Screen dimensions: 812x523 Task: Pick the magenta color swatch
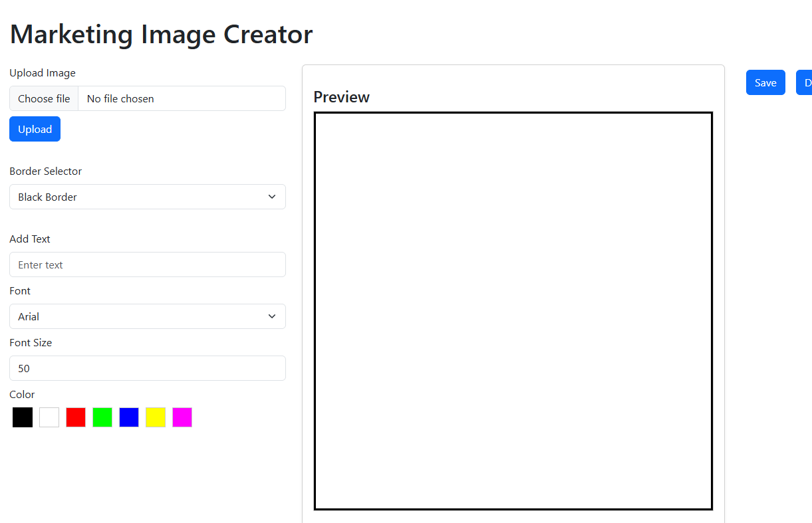[x=182, y=417]
